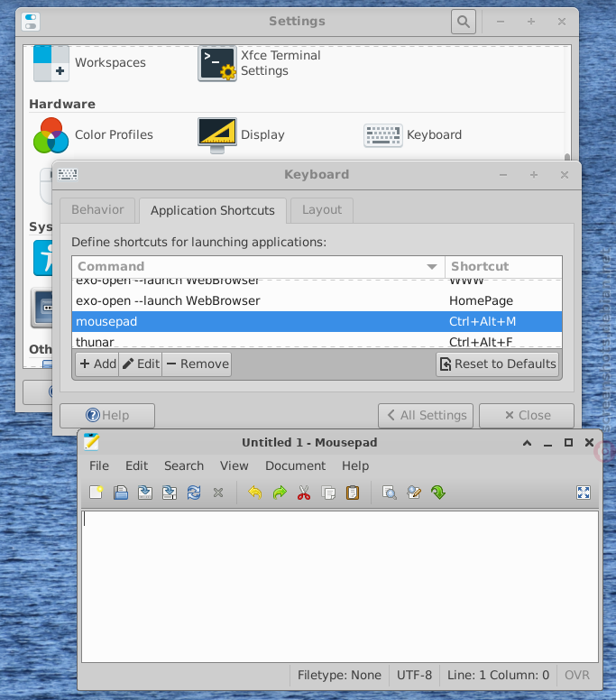Open Display settings in Hardware section
The height and width of the screenshot is (700, 616).
pyautogui.click(x=241, y=134)
